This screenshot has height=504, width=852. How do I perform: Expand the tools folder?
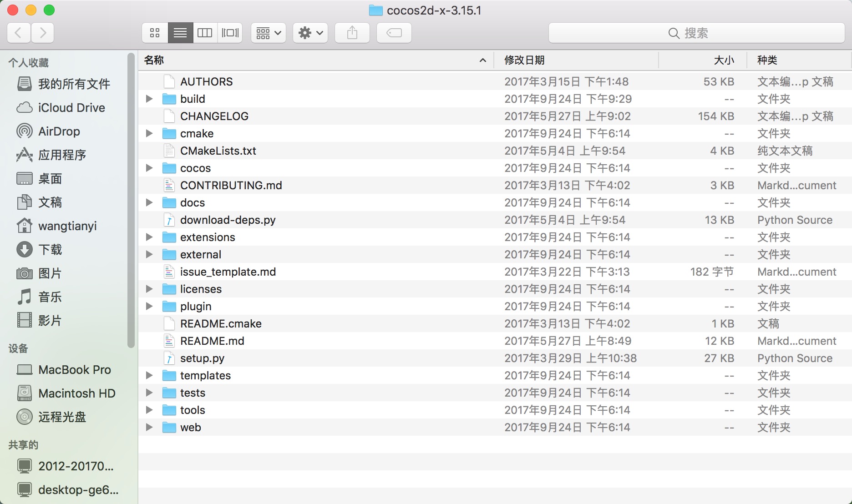tap(149, 410)
